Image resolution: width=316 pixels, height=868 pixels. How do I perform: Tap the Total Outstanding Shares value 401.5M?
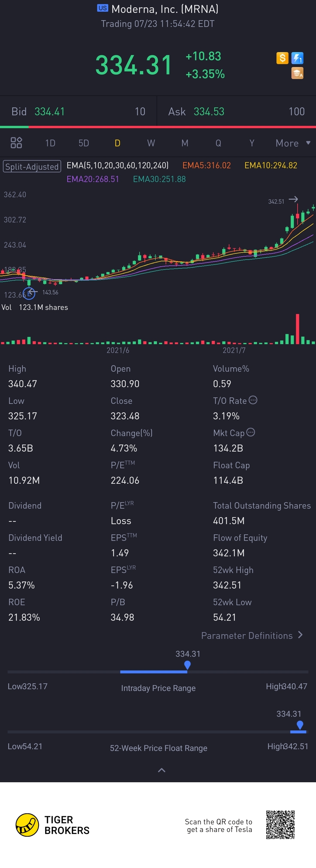[x=229, y=521]
